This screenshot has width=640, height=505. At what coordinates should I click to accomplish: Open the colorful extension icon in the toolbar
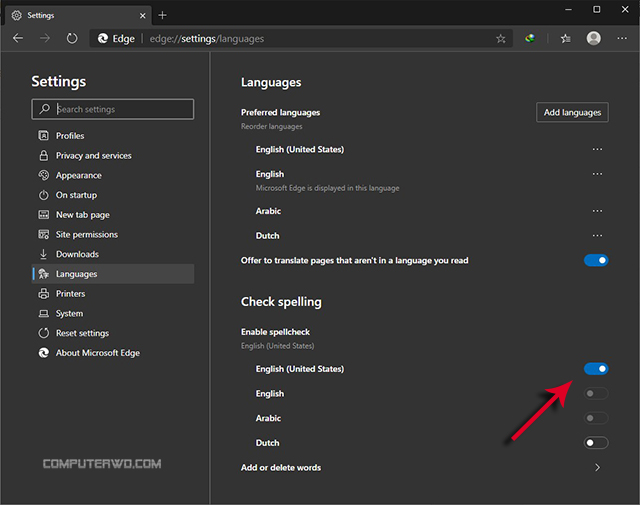click(x=530, y=38)
